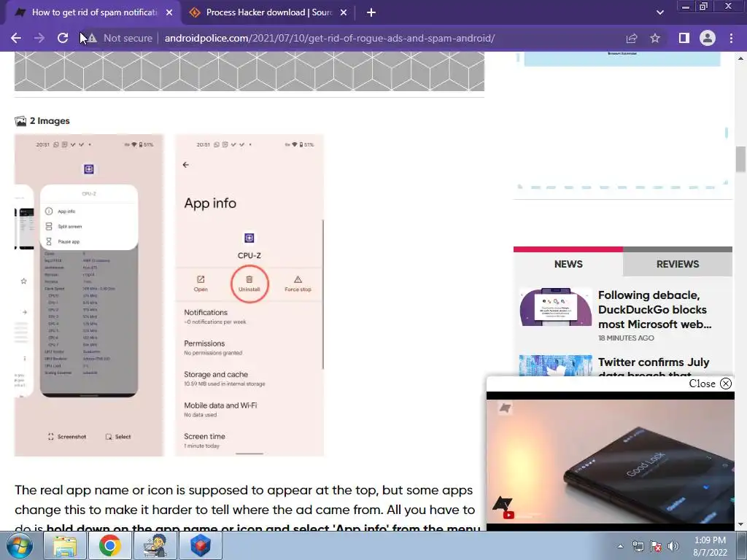Toggle the browser side panel
747x560 pixels.
coord(684,38)
